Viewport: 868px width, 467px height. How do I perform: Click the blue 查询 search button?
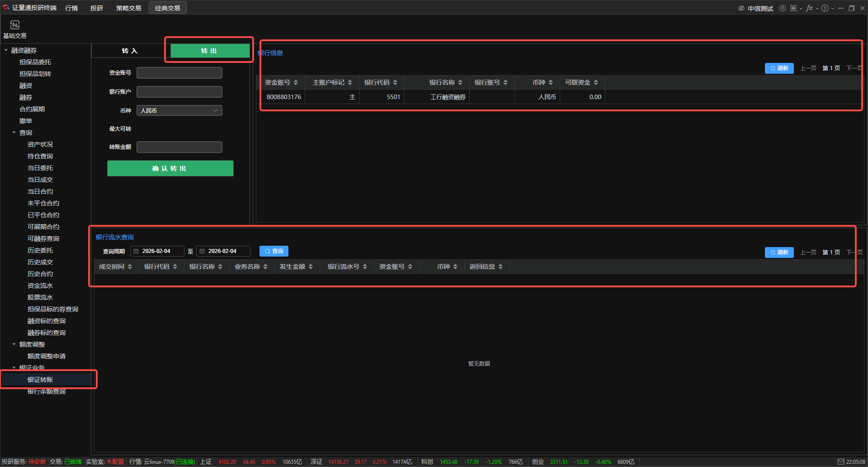tap(274, 251)
